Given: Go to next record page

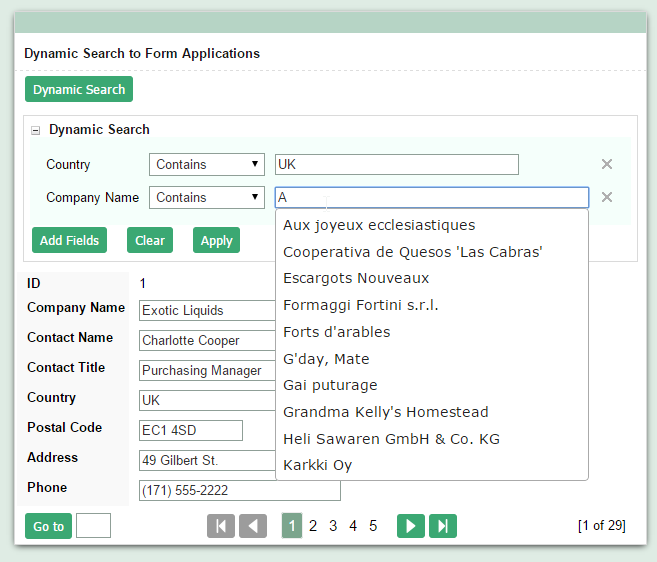Looking at the screenshot, I should [x=411, y=526].
